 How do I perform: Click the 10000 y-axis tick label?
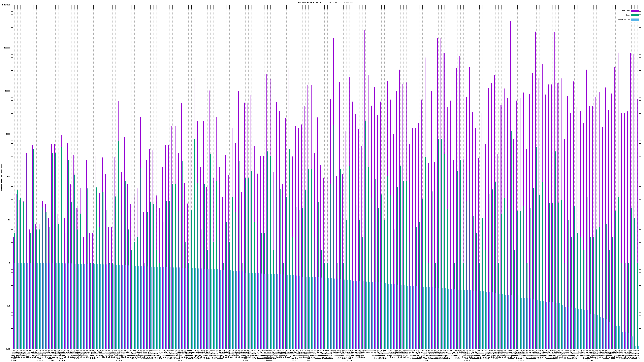tap(8, 91)
